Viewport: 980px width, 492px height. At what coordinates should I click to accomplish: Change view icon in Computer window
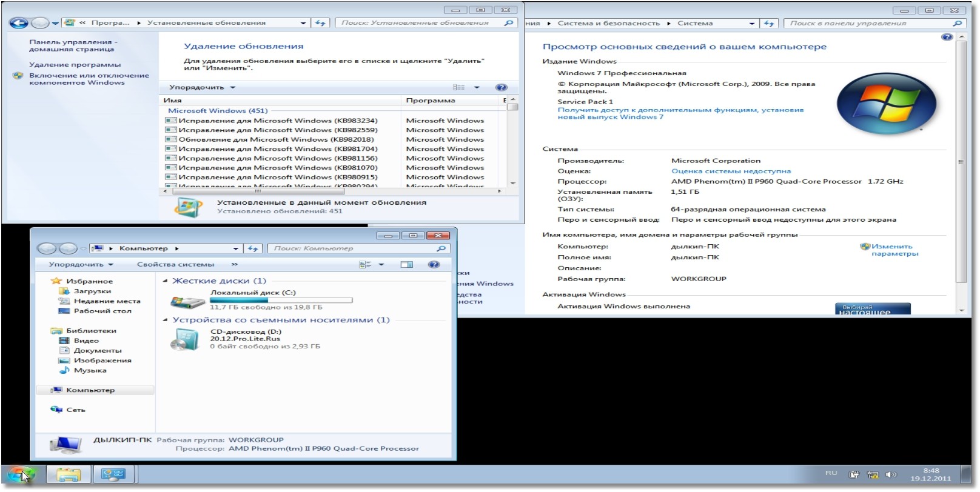[365, 264]
